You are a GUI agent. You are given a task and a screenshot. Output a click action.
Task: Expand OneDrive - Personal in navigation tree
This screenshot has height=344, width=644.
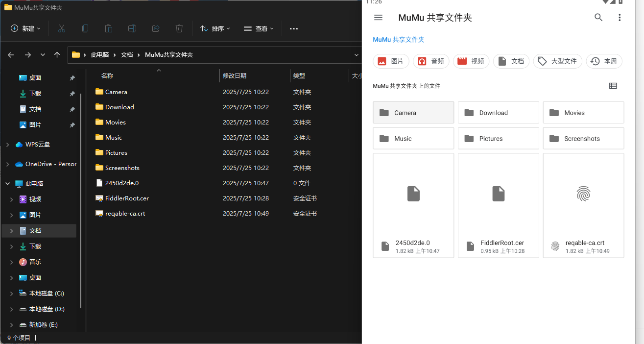point(7,164)
